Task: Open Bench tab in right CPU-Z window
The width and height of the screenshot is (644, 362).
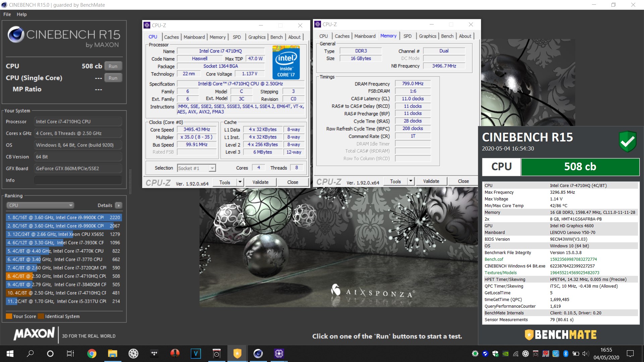Action: click(x=447, y=36)
